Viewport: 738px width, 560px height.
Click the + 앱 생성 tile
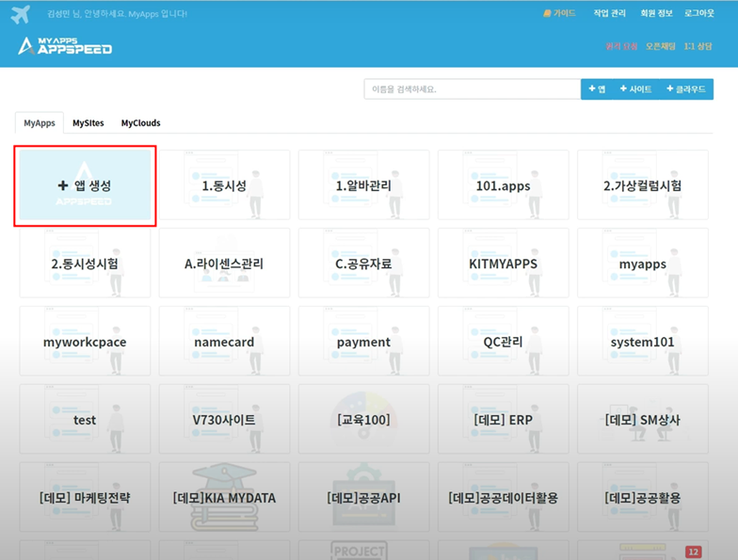click(85, 184)
